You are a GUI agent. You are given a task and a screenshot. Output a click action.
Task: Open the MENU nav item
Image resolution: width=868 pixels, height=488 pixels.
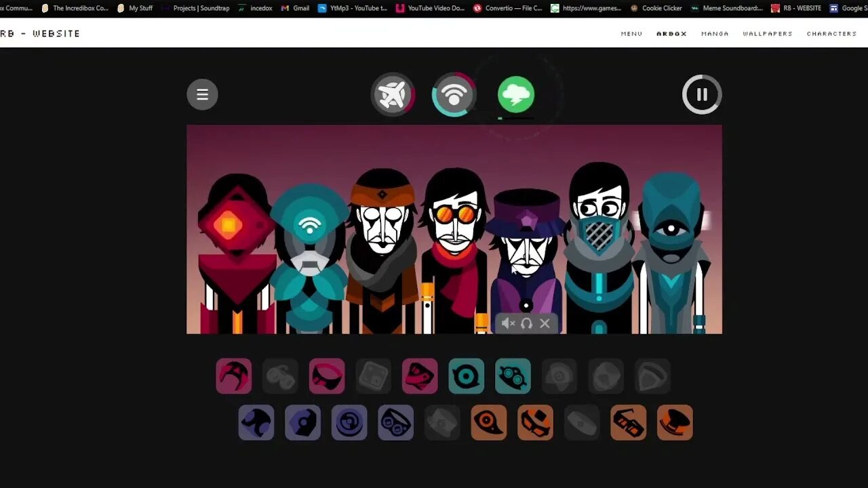pos(631,33)
